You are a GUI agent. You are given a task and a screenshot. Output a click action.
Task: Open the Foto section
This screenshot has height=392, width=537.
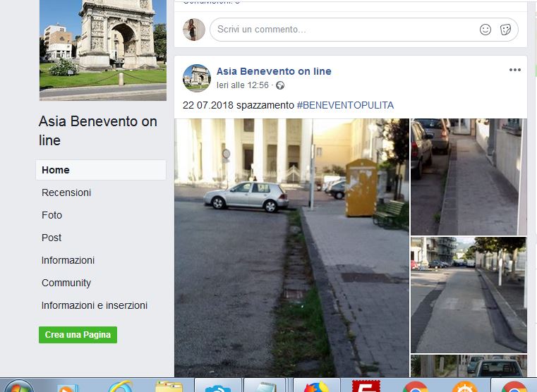tap(52, 215)
